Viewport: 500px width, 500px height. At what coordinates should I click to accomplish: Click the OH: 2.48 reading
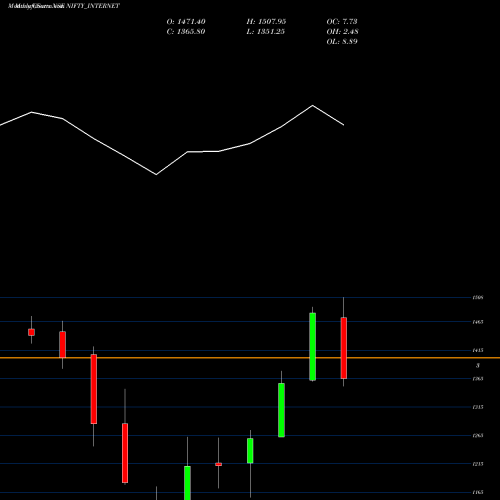point(343,32)
